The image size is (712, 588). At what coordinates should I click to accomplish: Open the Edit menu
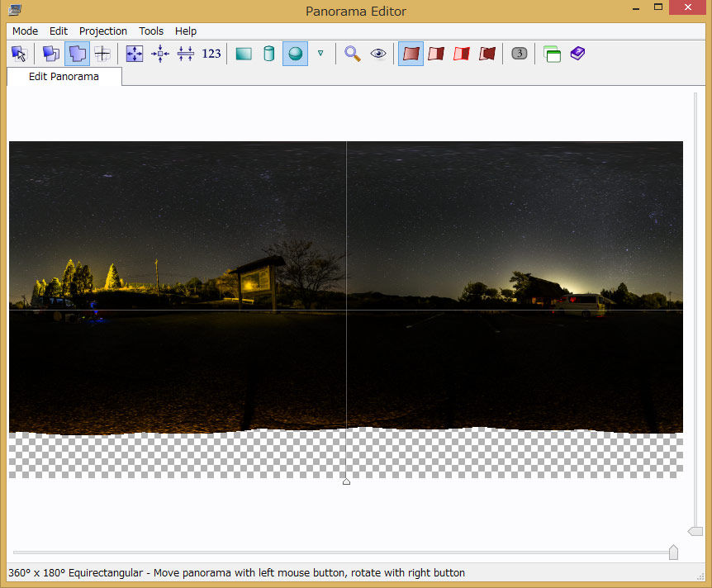click(x=59, y=31)
